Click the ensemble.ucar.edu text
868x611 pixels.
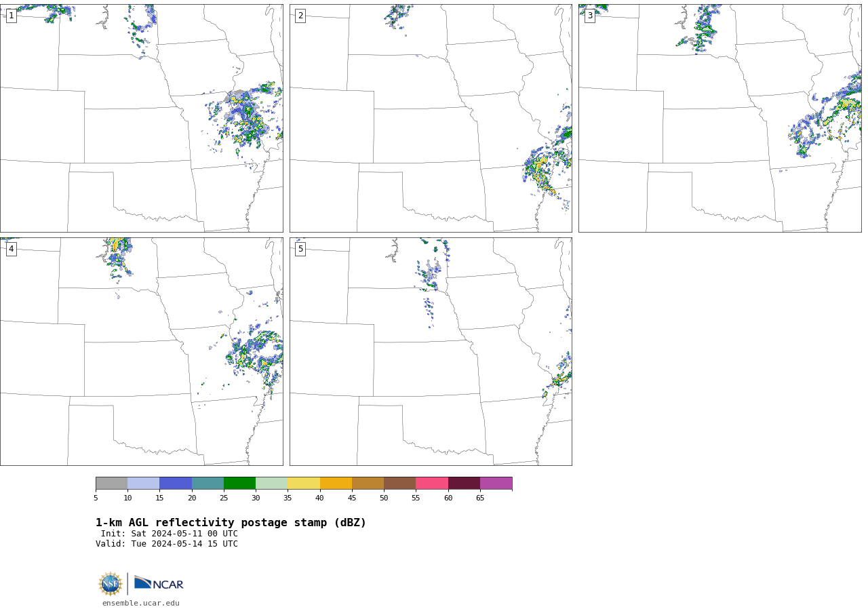click(x=141, y=603)
